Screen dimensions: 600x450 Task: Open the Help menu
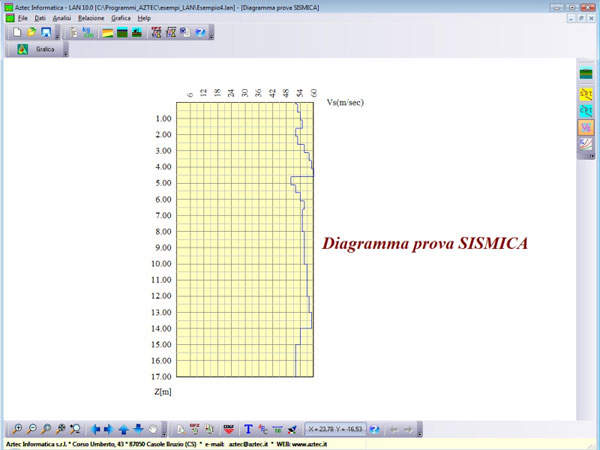coord(144,18)
